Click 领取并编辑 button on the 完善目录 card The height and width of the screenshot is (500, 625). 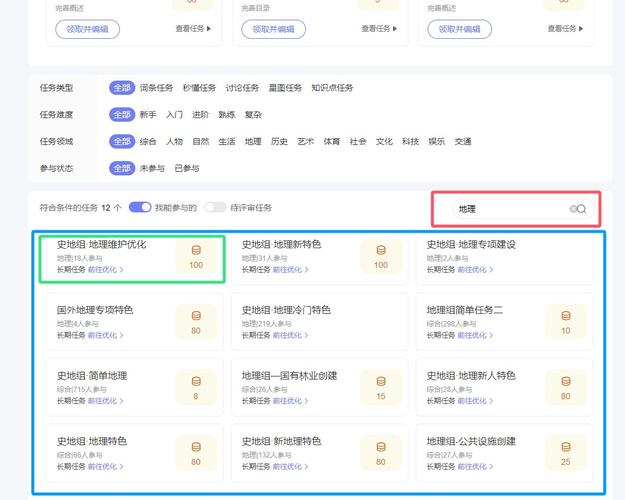273,29
